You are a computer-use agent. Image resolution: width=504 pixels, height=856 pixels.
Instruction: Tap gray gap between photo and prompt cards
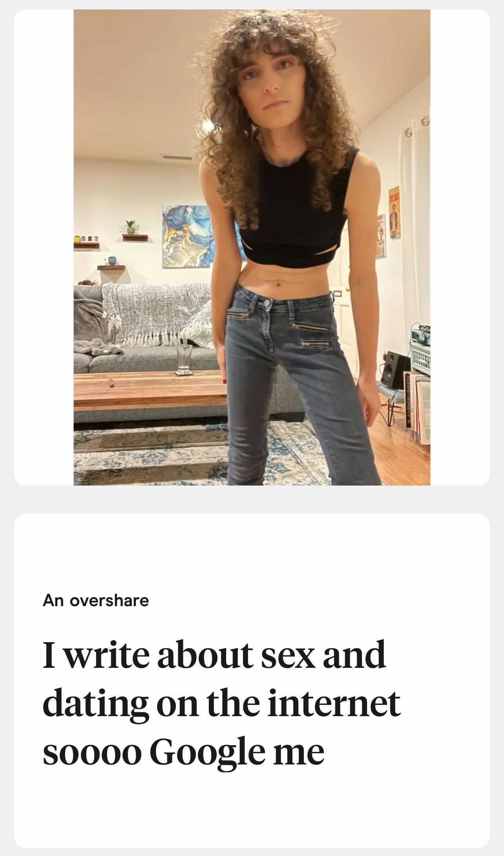[x=252, y=500]
